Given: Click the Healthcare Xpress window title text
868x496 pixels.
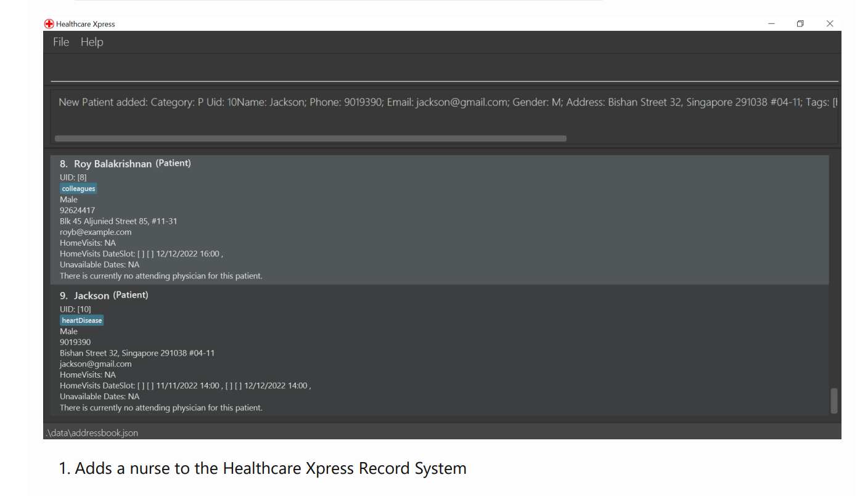Looking at the screenshot, I should coord(85,24).
